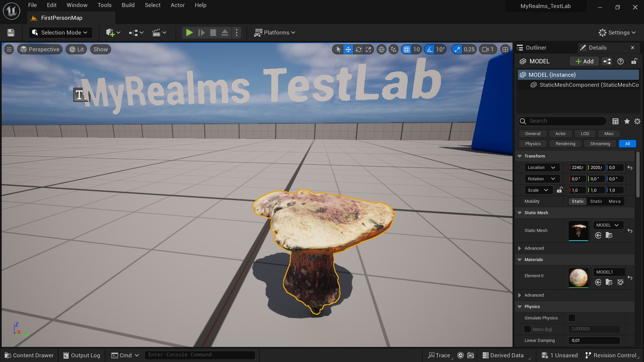Toggle rotation snapping angle icon
Viewport: 644px width, 362px height.
[430, 49]
